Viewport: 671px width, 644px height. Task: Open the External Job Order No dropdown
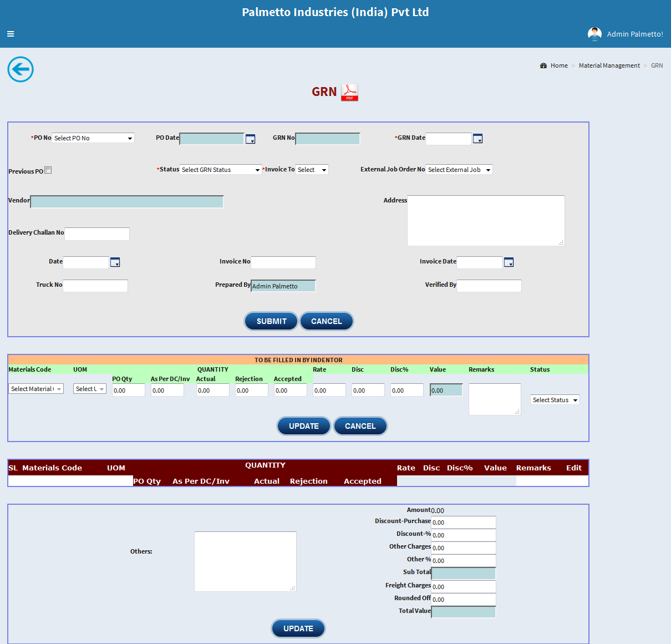click(459, 170)
